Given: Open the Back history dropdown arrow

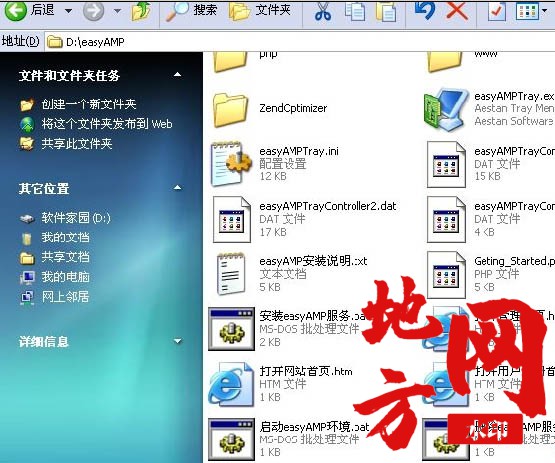Looking at the screenshot, I should click(x=68, y=11).
